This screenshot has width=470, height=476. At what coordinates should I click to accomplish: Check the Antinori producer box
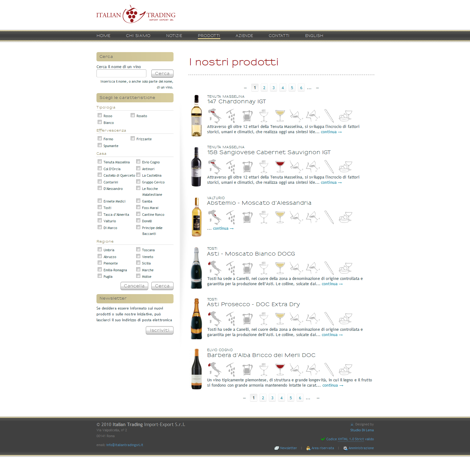tap(138, 168)
